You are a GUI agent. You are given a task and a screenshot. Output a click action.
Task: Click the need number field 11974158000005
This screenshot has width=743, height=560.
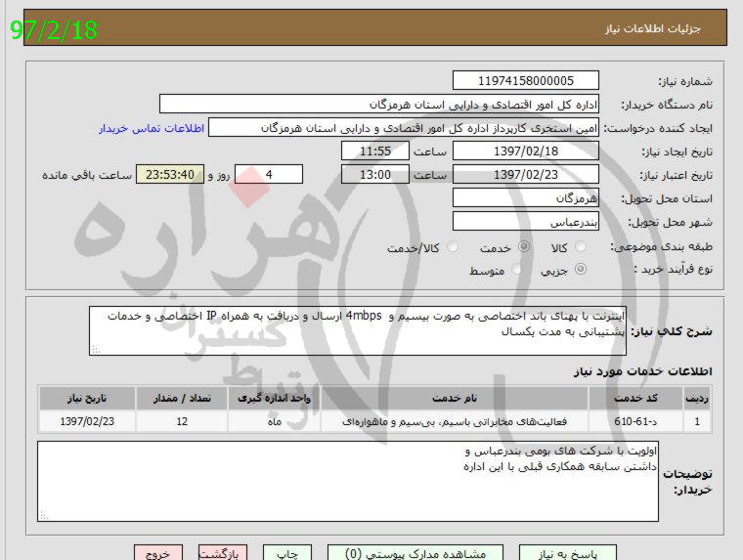click(x=526, y=80)
